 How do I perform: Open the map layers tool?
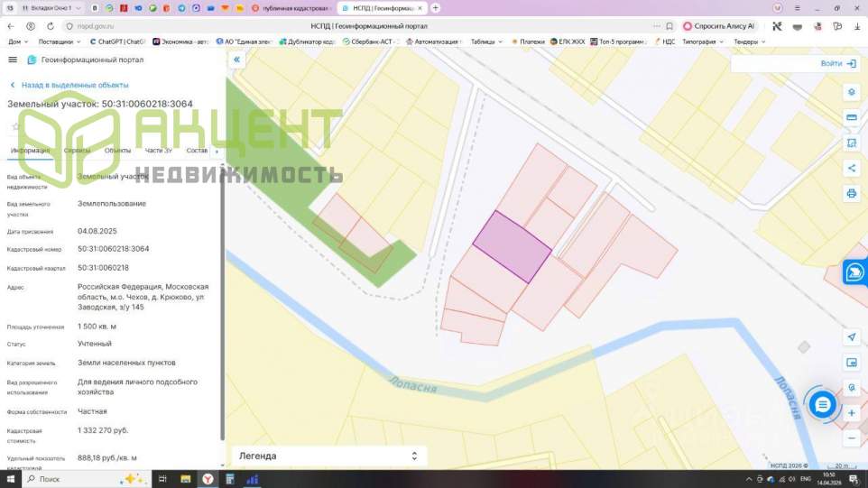tap(851, 93)
